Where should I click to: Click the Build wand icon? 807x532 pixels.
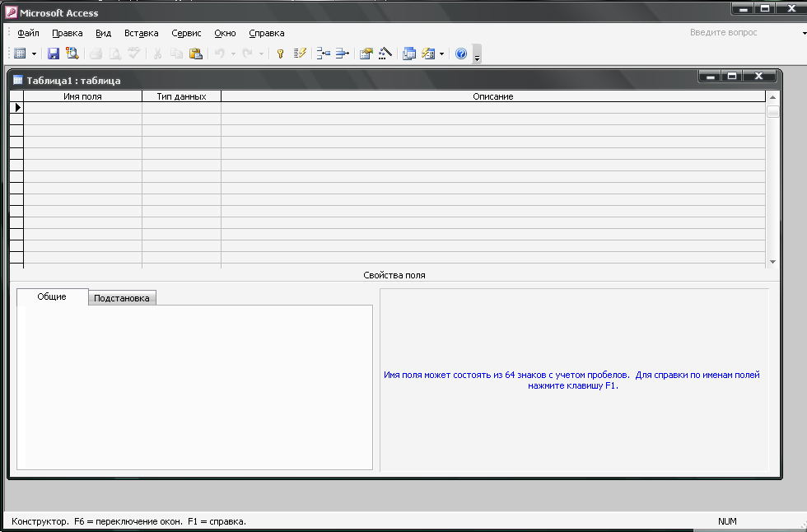[x=385, y=54]
